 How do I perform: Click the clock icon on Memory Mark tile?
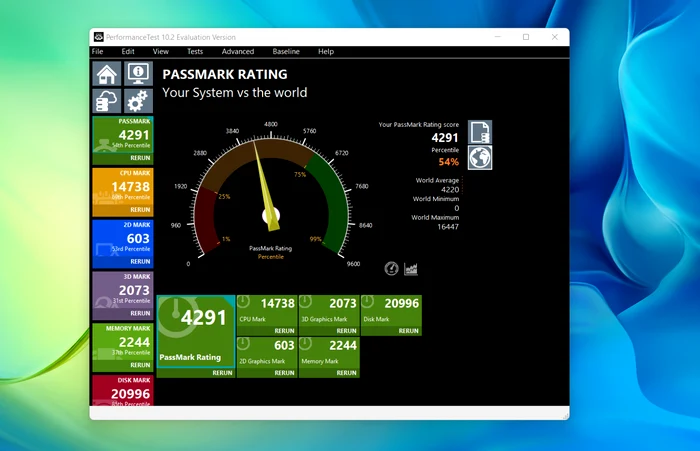305,344
